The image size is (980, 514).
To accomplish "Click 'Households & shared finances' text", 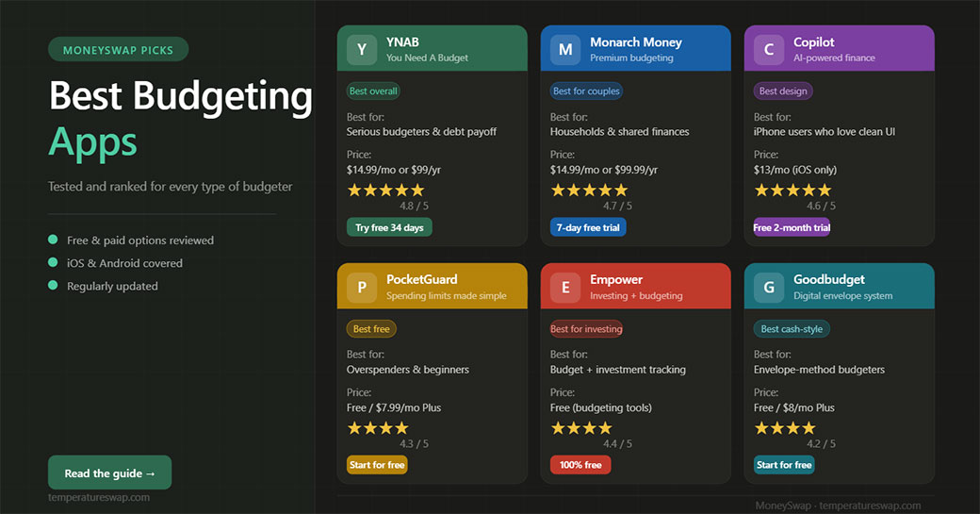I will click(619, 132).
